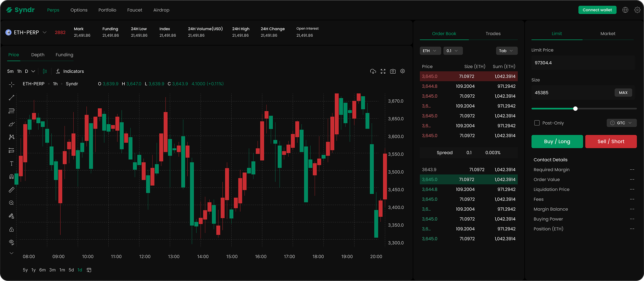
Task: Open the ETH unit dropdown in order book
Action: [430, 51]
